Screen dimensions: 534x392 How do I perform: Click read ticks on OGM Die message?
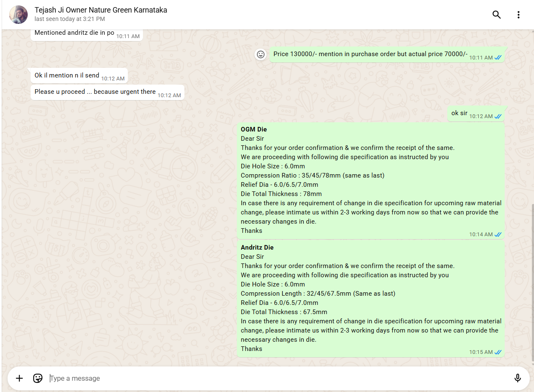(498, 235)
